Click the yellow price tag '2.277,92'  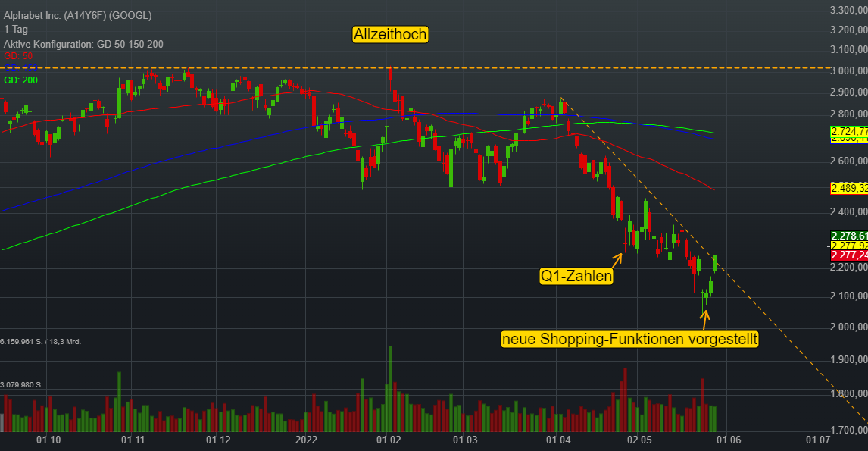pyautogui.click(x=849, y=246)
